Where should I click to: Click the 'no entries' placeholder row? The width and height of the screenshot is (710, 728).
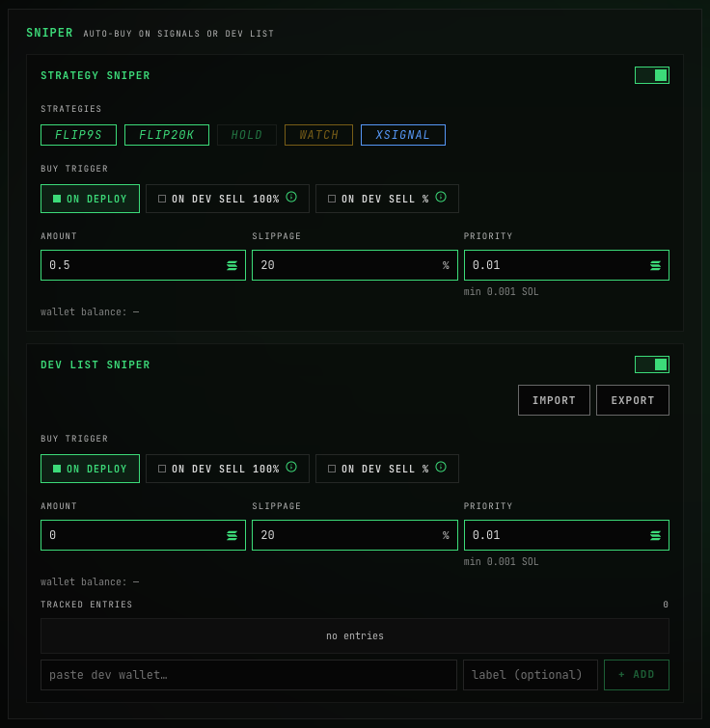pyautogui.click(x=355, y=636)
